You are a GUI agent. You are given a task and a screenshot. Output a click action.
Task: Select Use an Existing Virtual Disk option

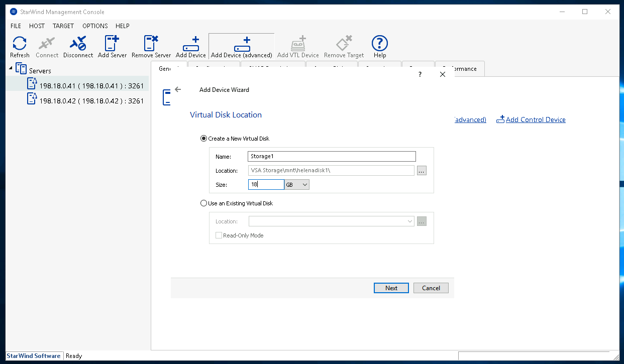coord(203,203)
